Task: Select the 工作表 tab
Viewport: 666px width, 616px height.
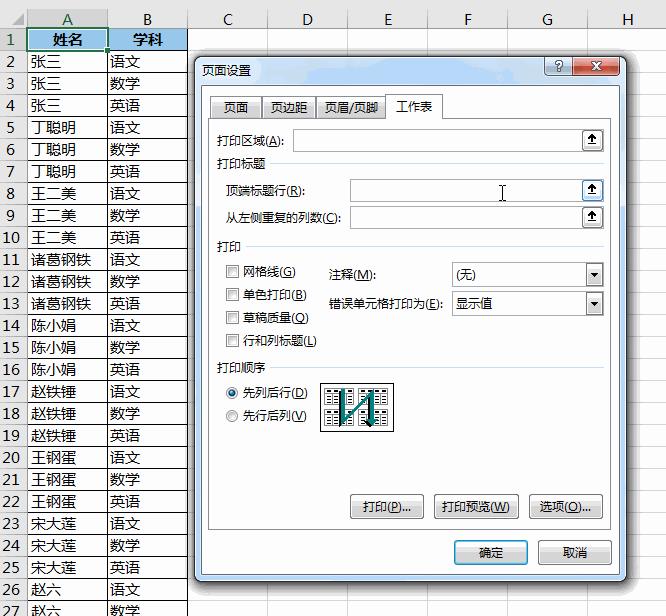Action: 414,107
